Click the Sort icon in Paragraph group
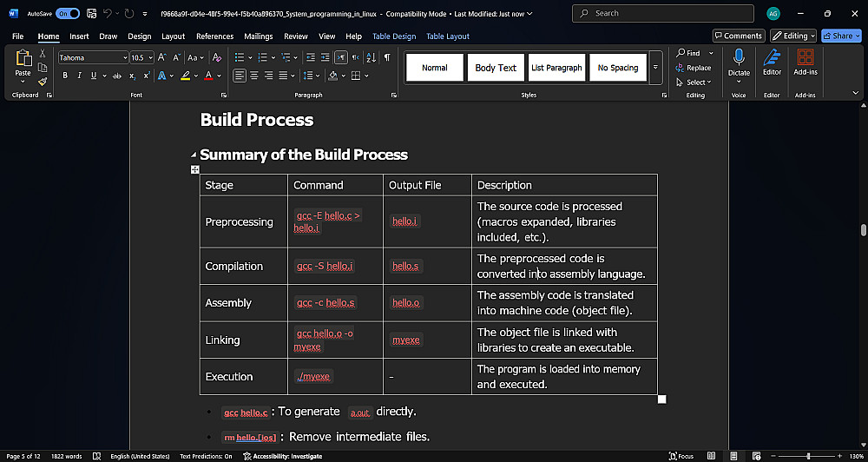868x462 pixels. (372, 57)
